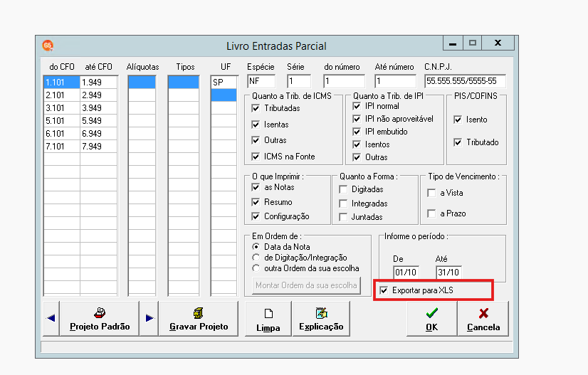Go to next project with right arrow
The image size is (588, 375).
pyautogui.click(x=149, y=318)
